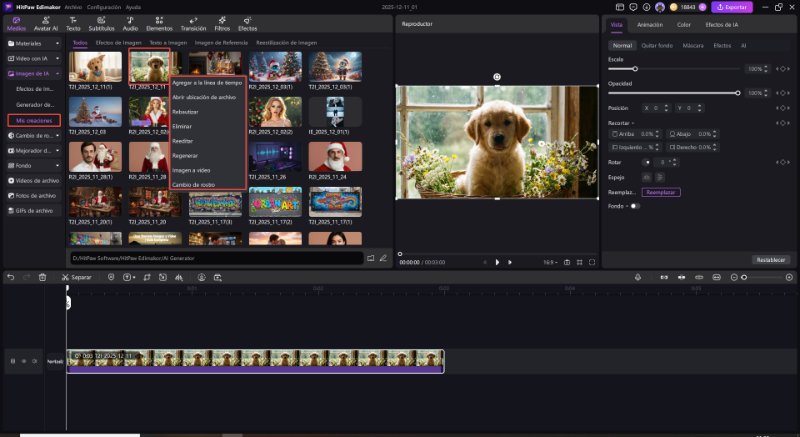800x437 pixels.
Task: Toggle track visibility eye icon
Action: [23, 361]
